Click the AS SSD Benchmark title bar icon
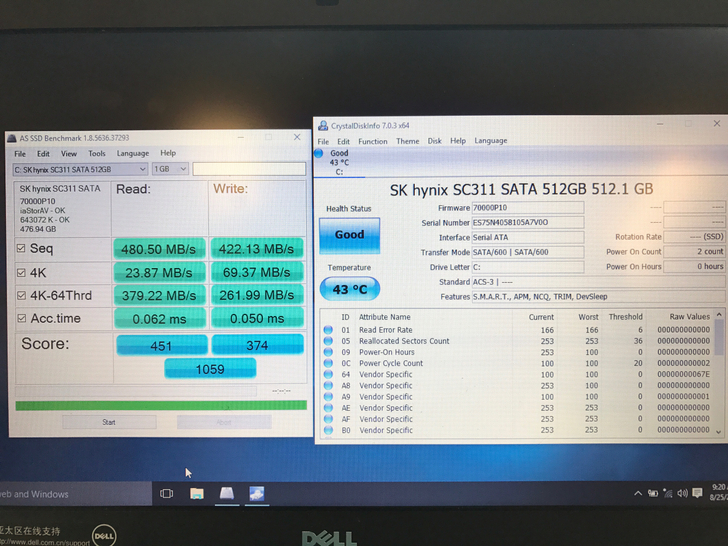Image resolution: width=728 pixels, height=546 pixels. coord(12,138)
